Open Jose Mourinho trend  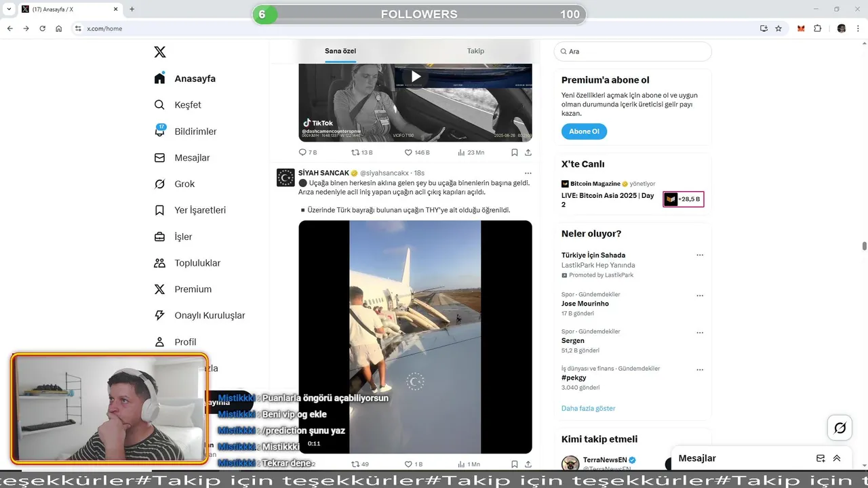585,304
